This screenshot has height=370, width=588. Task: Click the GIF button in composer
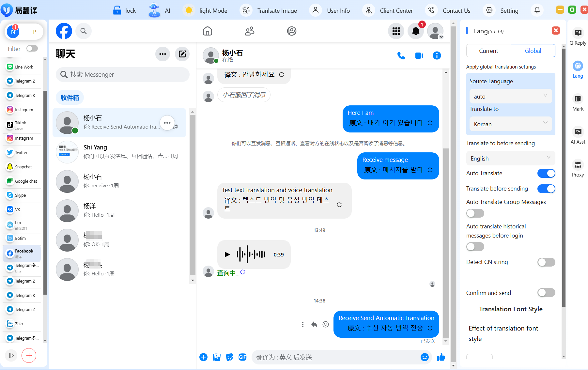pos(242,357)
